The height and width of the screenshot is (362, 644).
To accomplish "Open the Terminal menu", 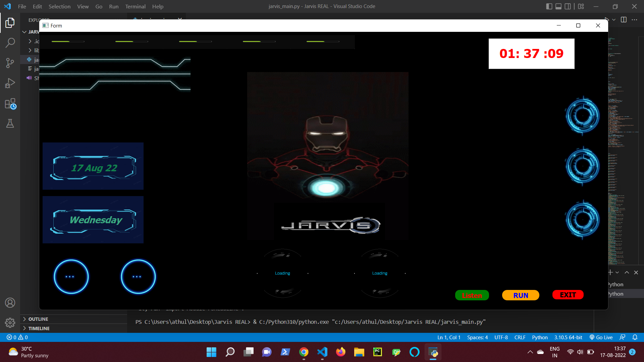I will 135,6.
